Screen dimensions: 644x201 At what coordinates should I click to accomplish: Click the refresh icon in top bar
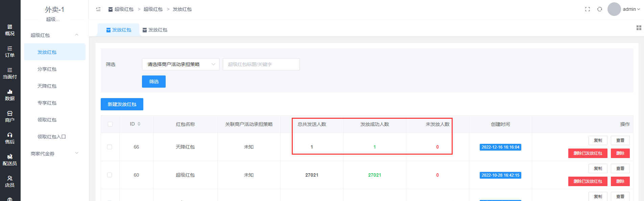(x=600, y=9)
